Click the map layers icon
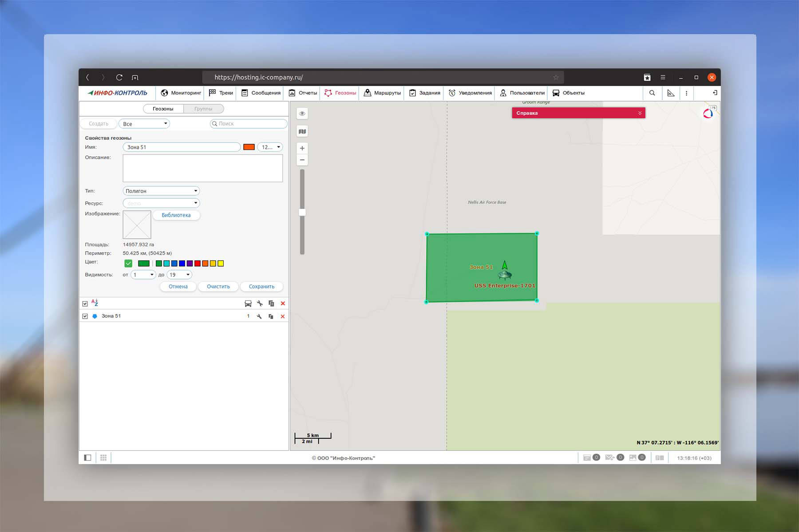Viewport: 799px width, 532px height. pyautogui.click(x=302, y=131)
